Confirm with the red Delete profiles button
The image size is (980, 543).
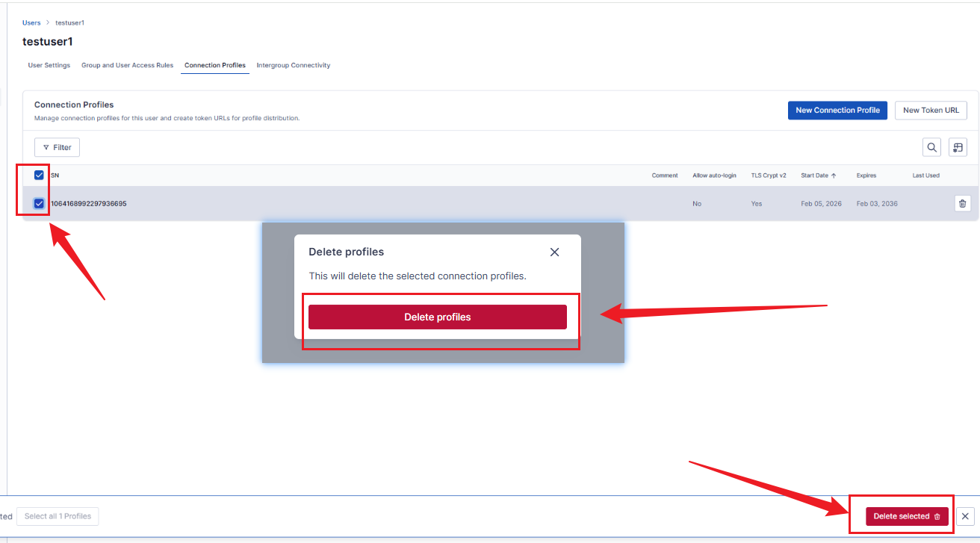tap(438, 317)
